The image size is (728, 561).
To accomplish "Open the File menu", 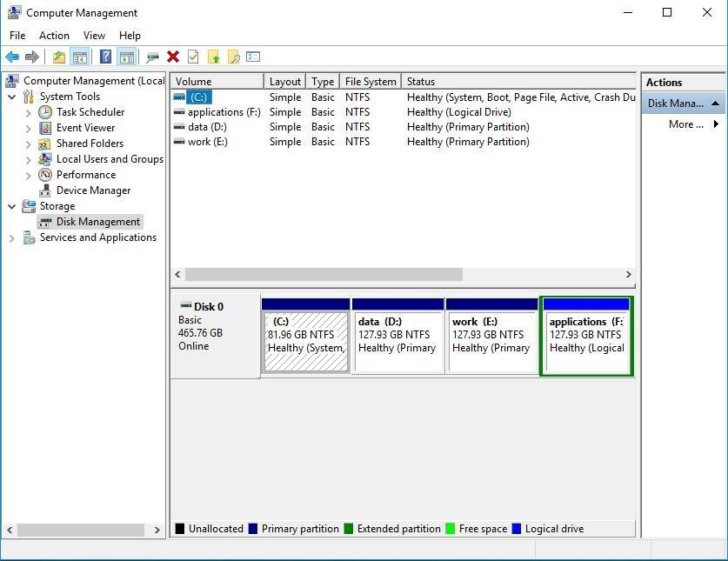I will pyautogui.click(x=17, y=36).
